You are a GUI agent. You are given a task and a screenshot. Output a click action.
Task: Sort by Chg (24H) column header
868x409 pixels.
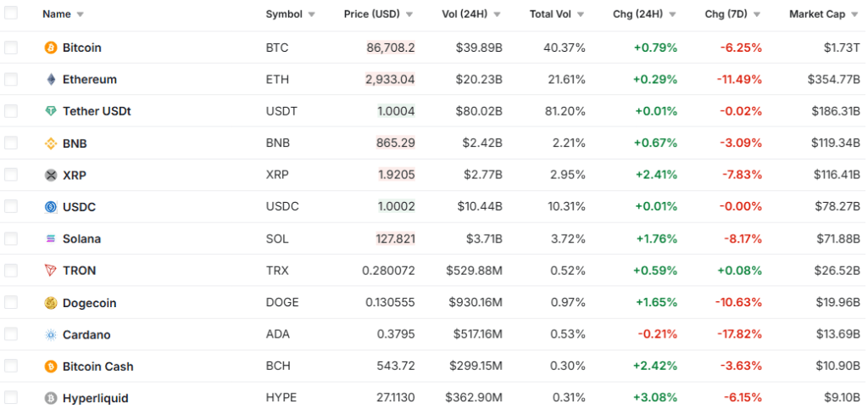(x=644, y=14)
